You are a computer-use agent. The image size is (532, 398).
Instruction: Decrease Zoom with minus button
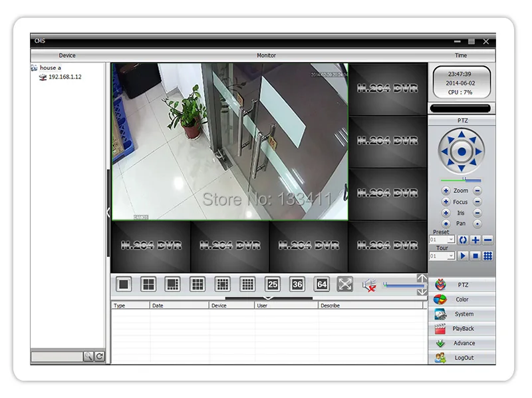coord(477,191)
